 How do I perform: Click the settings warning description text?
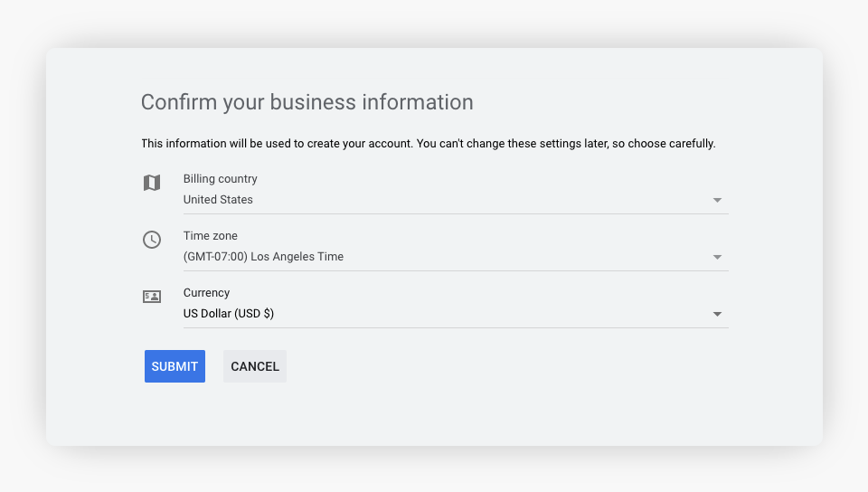pyautogui.click(x=428, y=144)
